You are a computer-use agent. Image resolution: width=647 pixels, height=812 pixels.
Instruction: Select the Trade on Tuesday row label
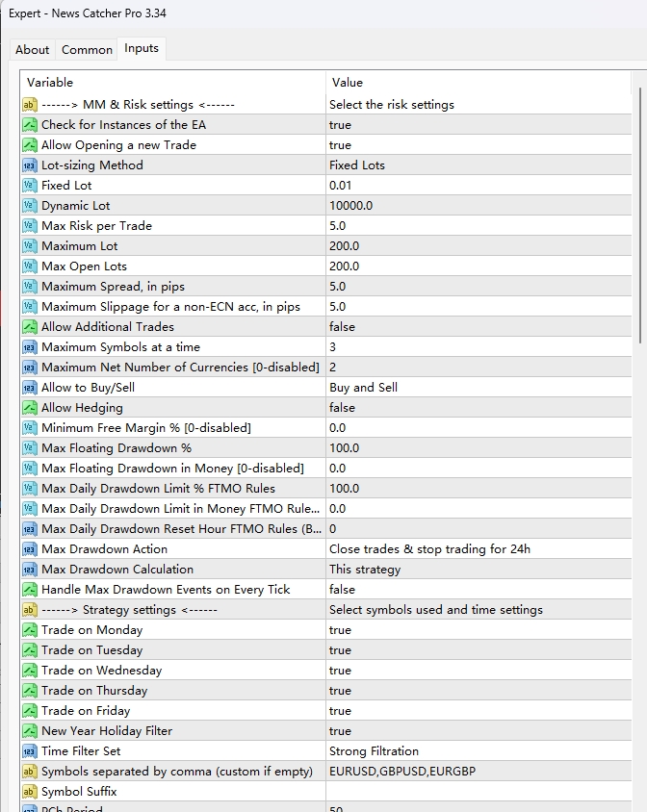coord(91,650)
